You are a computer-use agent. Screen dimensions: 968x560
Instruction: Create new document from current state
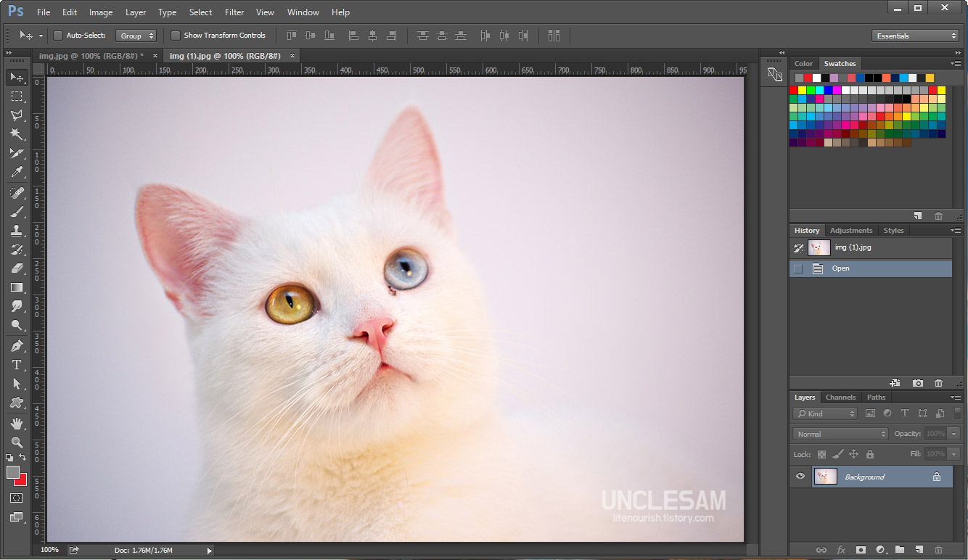pyautogui.click(x=895, y=383)
